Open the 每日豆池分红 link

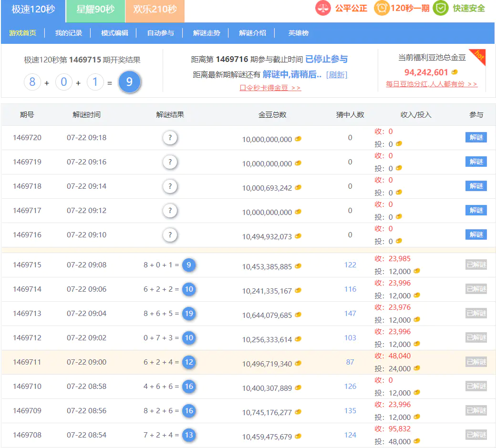tap(431, 84)
